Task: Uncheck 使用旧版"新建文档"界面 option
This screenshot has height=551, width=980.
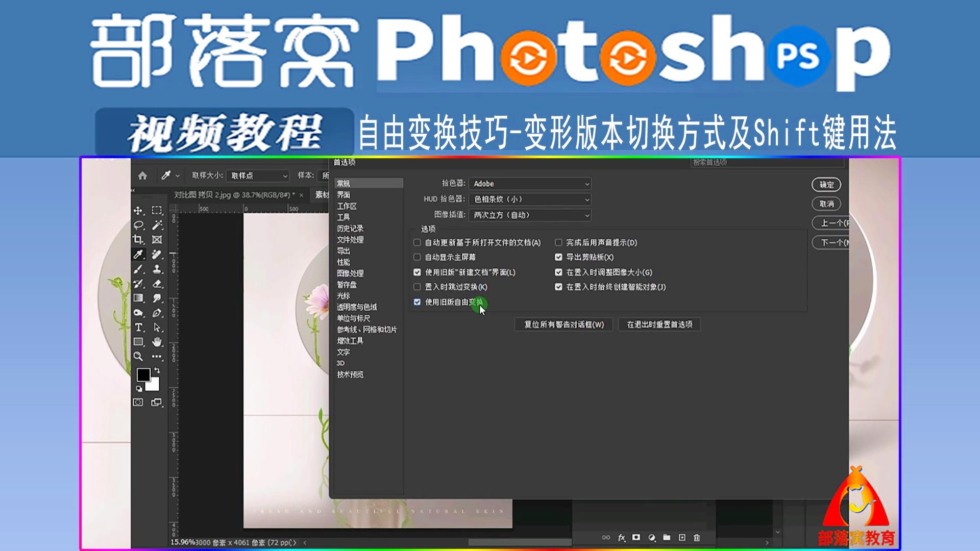Action: click(417, 272)
